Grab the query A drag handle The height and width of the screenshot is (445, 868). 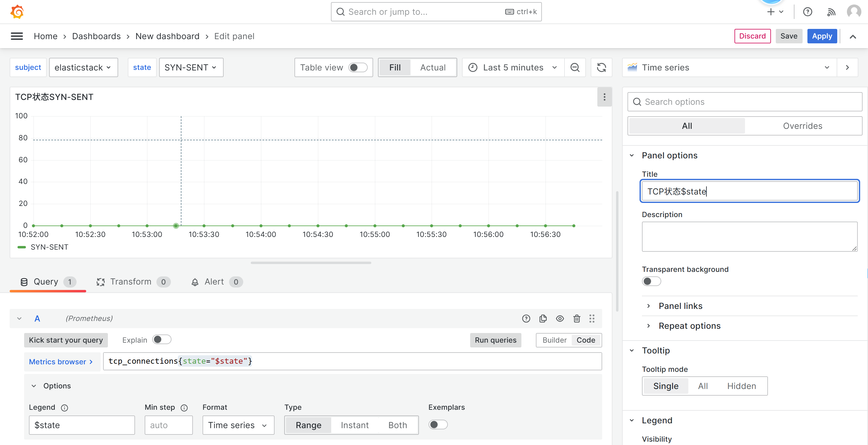tap(592, 319)
